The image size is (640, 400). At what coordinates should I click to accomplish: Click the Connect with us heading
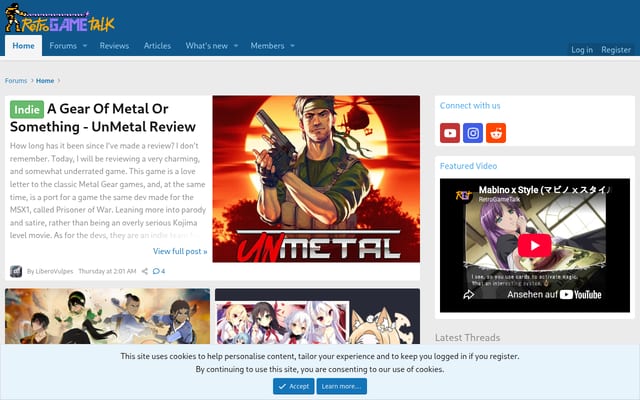470,105
